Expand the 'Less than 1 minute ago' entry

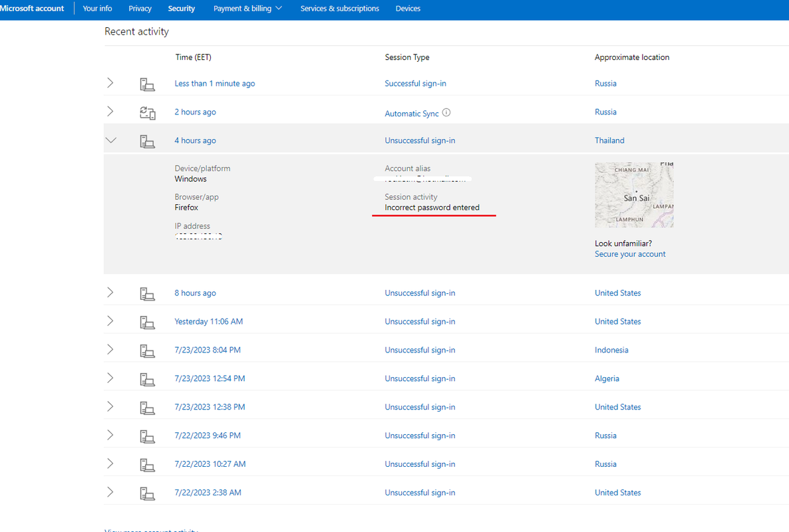pos(110,83)
